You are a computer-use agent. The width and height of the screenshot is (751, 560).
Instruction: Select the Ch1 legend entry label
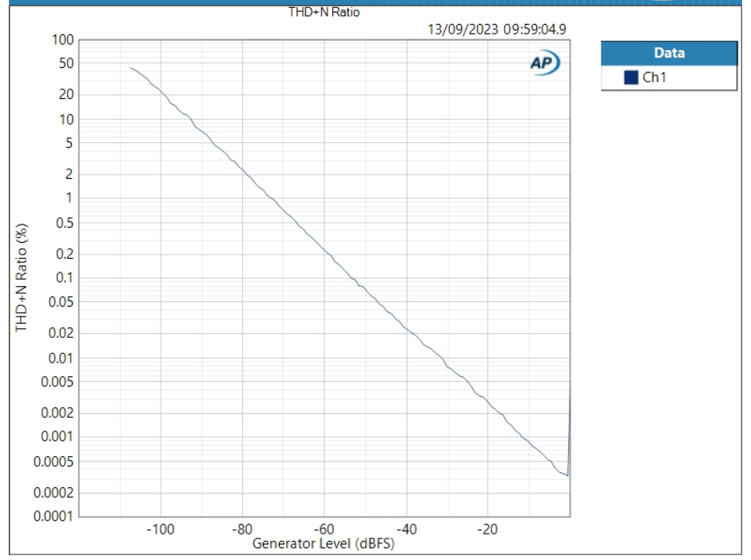(x=654, y=77)
